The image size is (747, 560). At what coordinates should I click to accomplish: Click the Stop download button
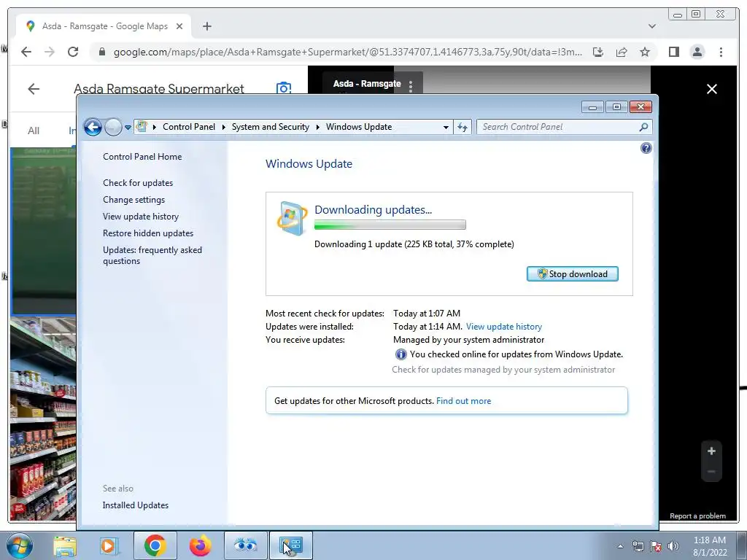[572, 274]
